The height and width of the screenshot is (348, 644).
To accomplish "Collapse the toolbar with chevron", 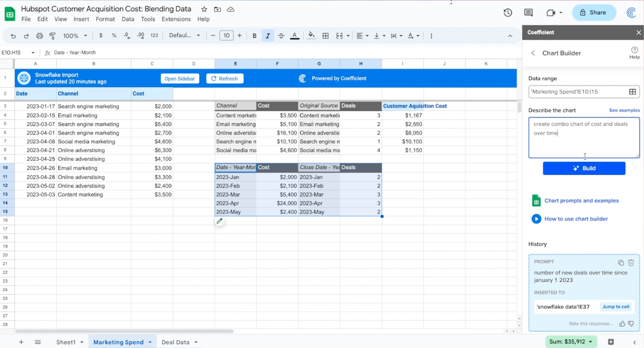I will coord(510,35).
